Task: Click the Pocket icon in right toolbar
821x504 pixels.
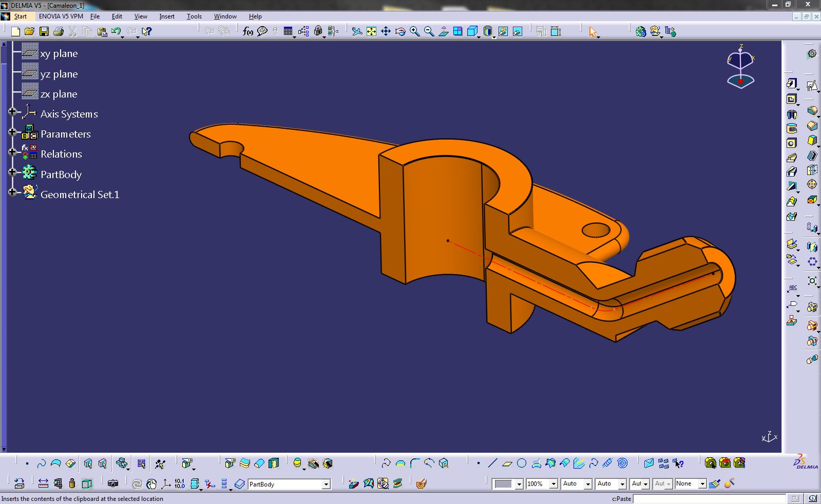Action: (x=792, y=99)
